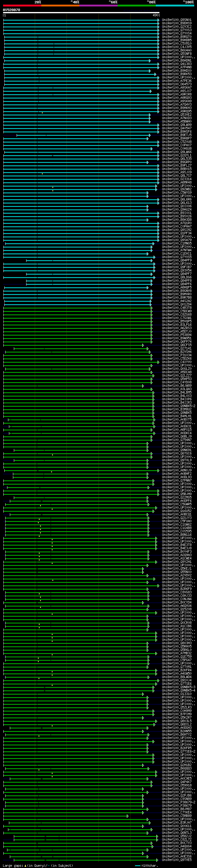The image size is (197, 868).
Task: Select the UniRef100_Q9FIB7 label
Action: (177, 267)
